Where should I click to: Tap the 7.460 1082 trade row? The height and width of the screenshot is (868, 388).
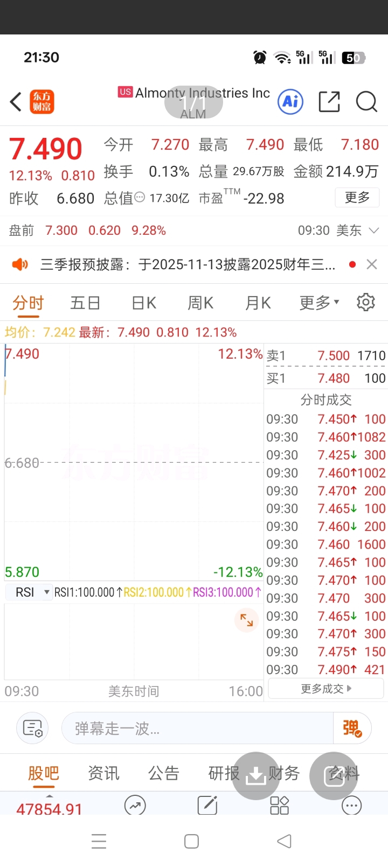(x=326, y=437)
